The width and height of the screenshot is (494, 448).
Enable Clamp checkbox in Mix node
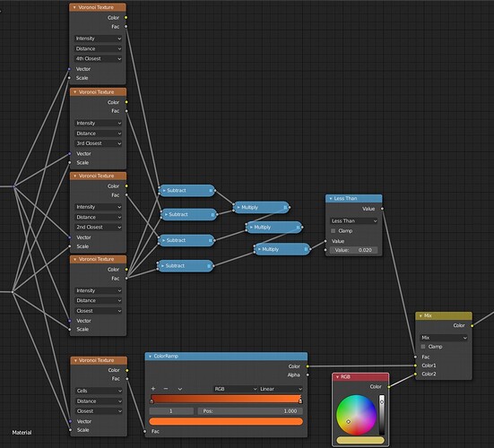(x=423, y=347)
